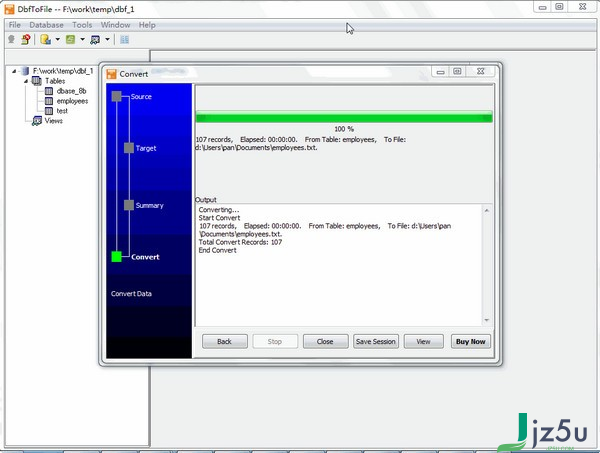The width and height of the screenshot is (600, 453).
Task: Click 'Total Convert Records: 107' output line
Action: pyautogui.click(x=240, y=242)
